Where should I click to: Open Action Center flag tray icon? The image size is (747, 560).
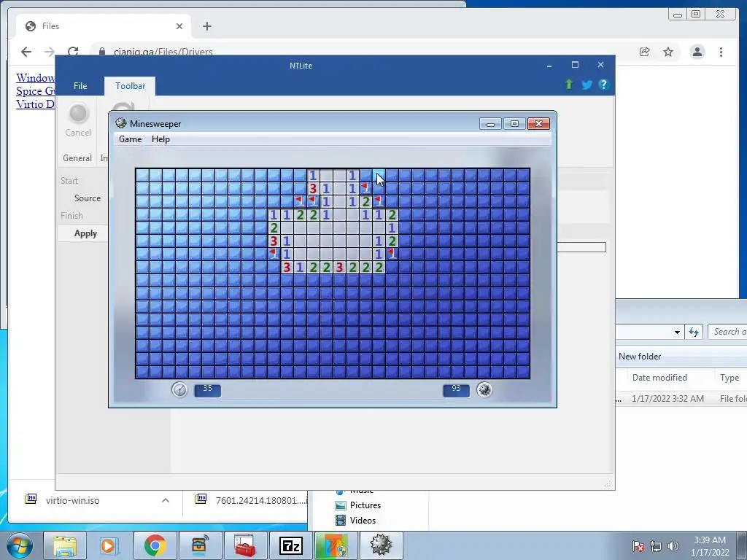pos(638,546)
